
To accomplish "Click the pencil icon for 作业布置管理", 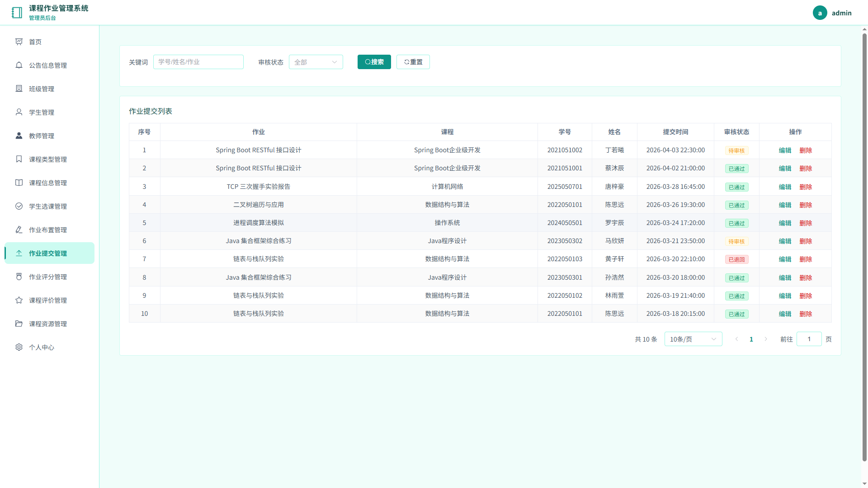I will click(19, 230).
